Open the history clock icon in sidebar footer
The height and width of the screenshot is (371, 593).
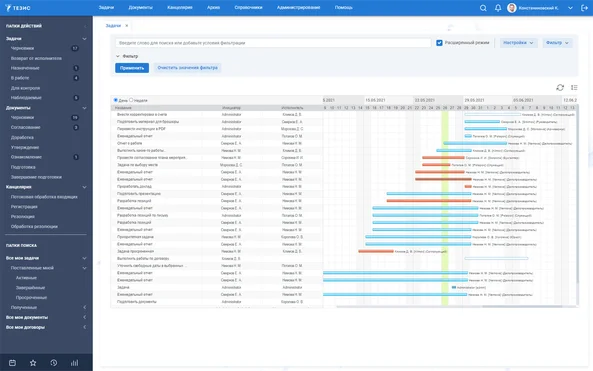[x=54, y=363]
